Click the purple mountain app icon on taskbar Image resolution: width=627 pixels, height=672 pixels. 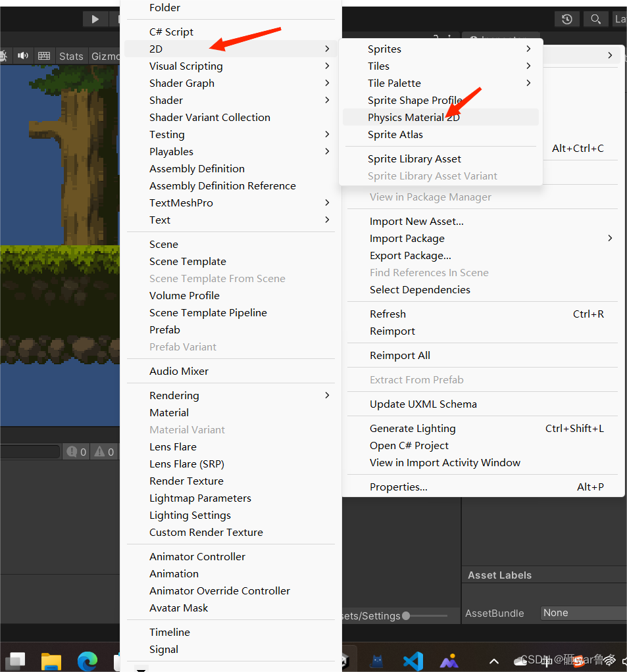click(x=449, y=661)
